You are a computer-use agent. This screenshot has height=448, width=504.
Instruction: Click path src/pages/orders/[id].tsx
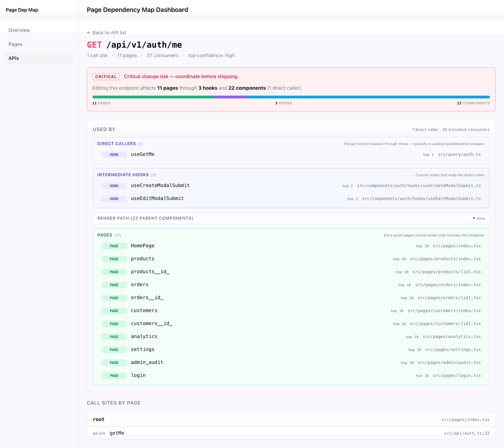coord(449,298)
